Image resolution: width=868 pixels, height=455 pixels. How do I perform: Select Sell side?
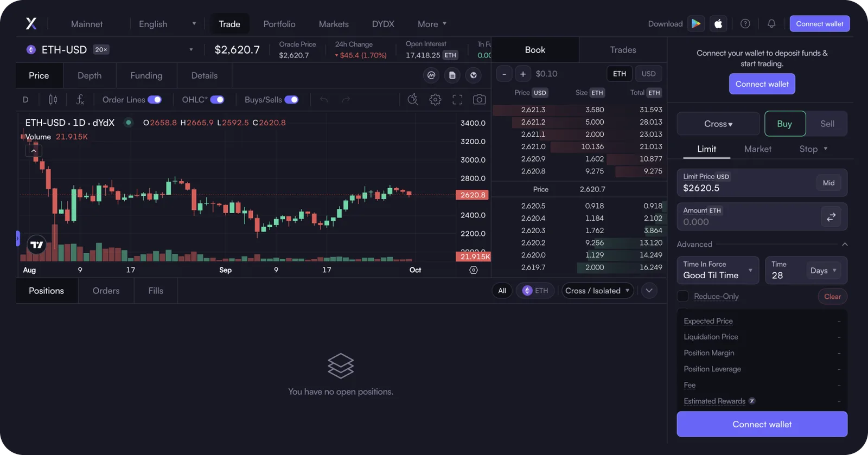point(827,124)
